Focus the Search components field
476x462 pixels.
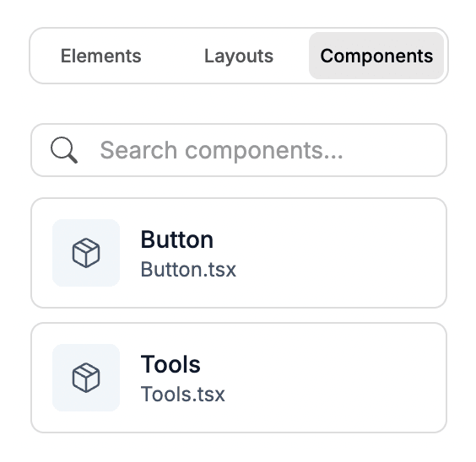coord(239,150)
